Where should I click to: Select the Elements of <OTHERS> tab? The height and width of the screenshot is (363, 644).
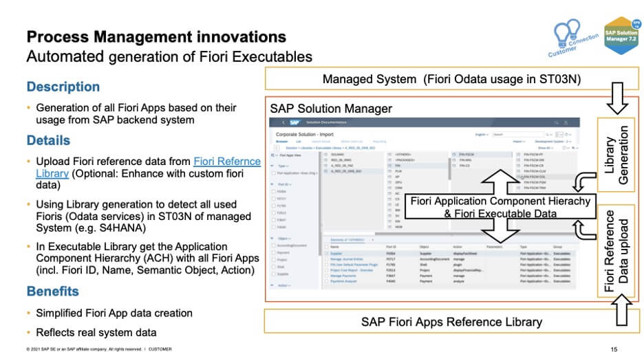(x=347, y=239)
